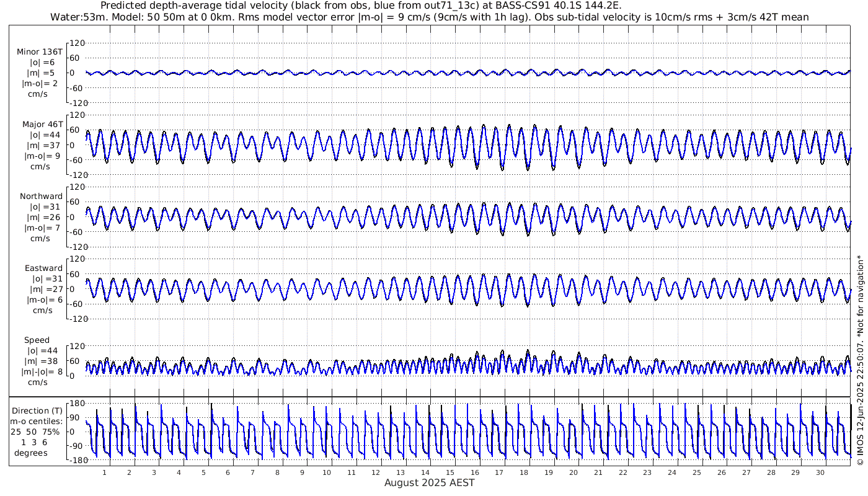Select day 8 on the time axis

(277, 472)
